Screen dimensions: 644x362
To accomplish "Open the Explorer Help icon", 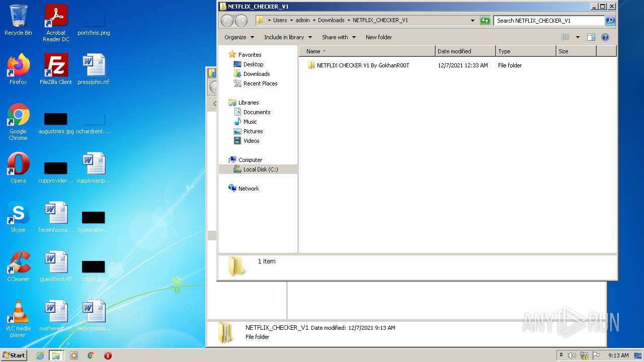I will (605, 37).
